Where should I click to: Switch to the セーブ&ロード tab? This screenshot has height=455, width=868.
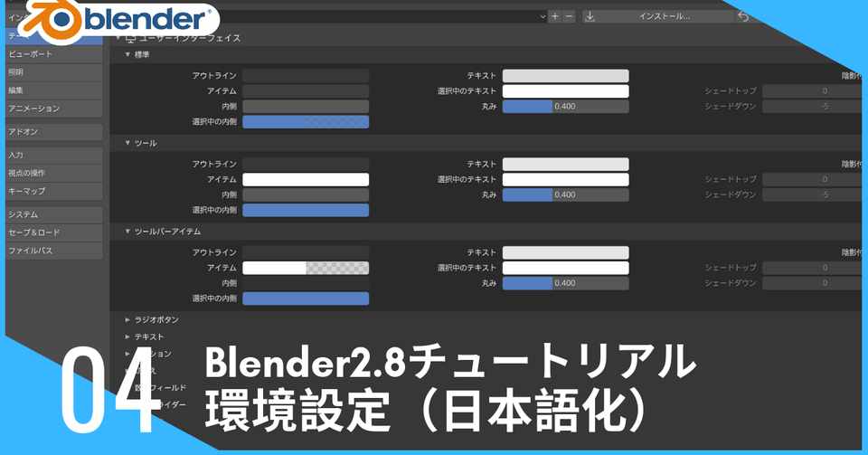[53, 232]
